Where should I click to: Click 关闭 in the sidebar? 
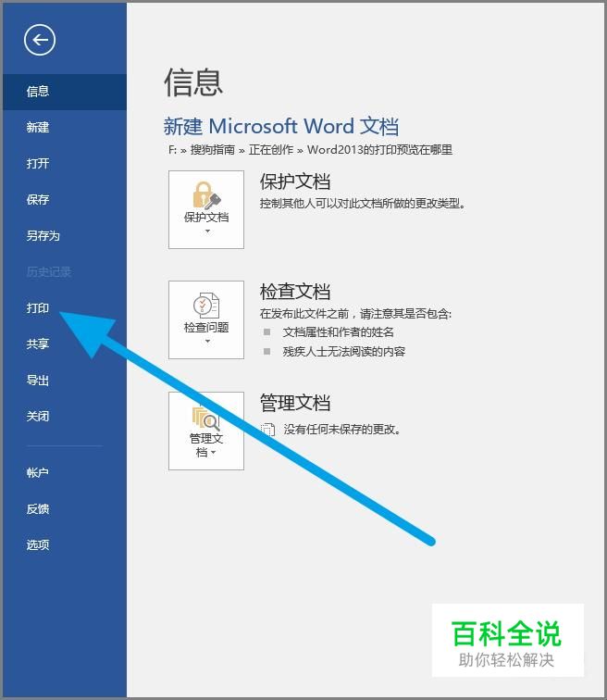(65, 417)
